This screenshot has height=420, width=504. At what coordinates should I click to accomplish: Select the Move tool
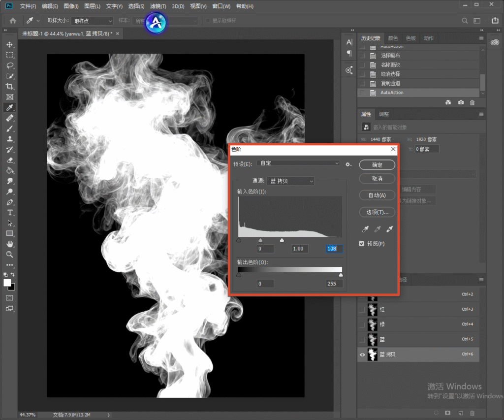coord(10,44)
